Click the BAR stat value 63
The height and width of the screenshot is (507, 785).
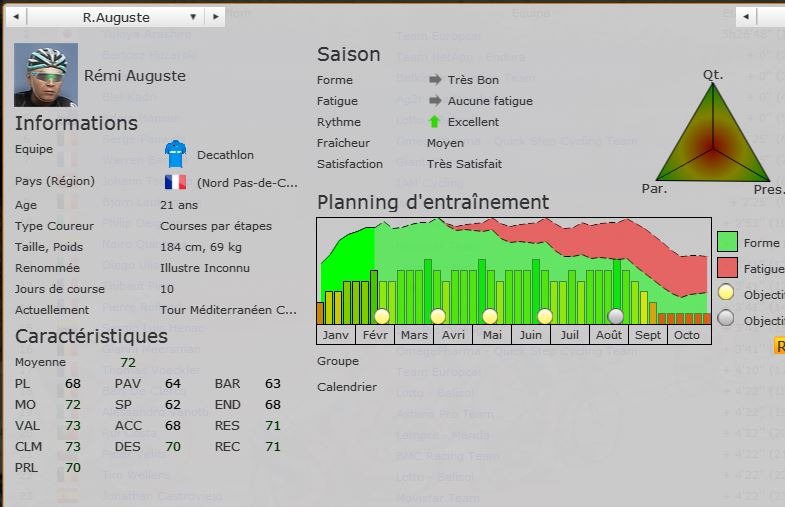[273, 383]
